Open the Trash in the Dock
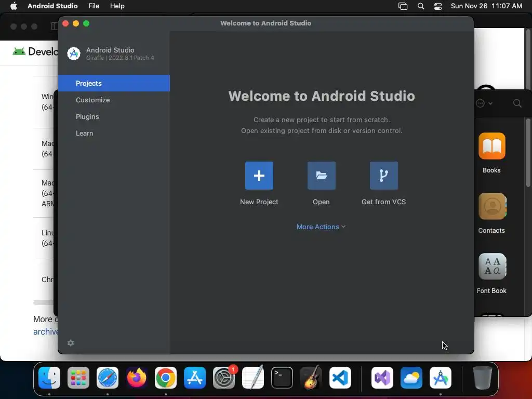 (x=483, y=377)
